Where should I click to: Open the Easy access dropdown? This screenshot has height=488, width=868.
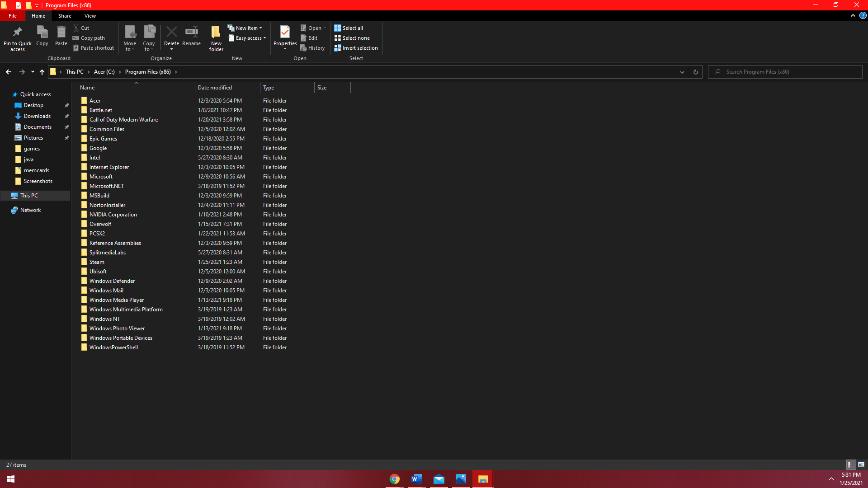[x=247, y=38]
